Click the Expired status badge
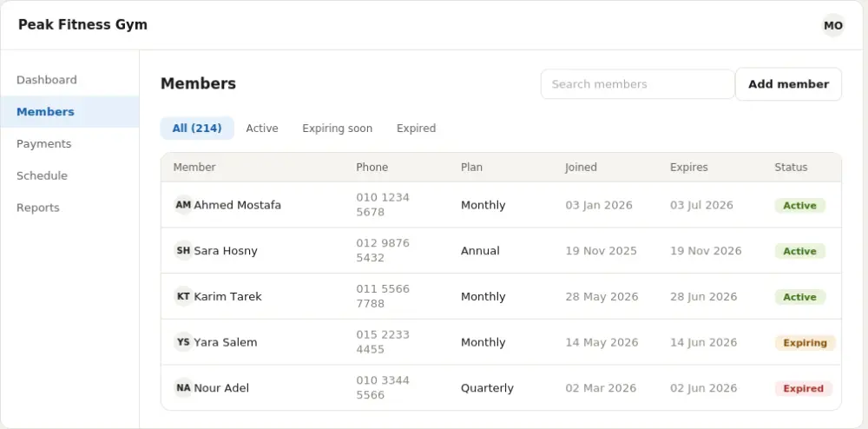 803,388
